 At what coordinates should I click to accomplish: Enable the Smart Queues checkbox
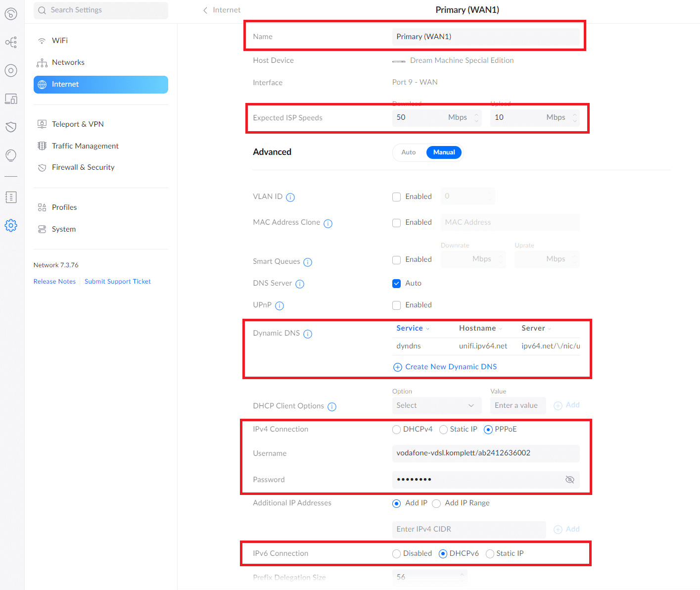coord(396,259)
